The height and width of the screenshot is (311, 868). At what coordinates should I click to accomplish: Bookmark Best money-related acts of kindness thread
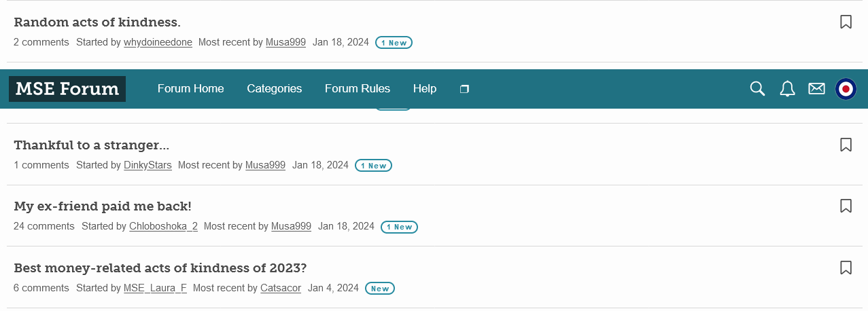point(846,268)
